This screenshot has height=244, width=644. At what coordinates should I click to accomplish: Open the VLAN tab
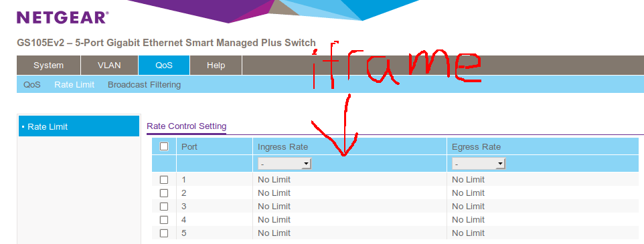109,66
